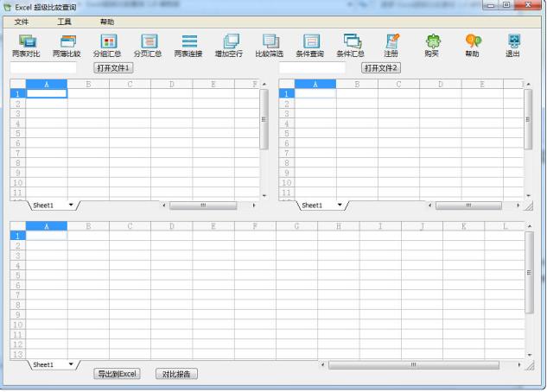The height and width of the screenshot is (392, 547).
Task: Click the 注册 register icon
Action: (391, 46)
